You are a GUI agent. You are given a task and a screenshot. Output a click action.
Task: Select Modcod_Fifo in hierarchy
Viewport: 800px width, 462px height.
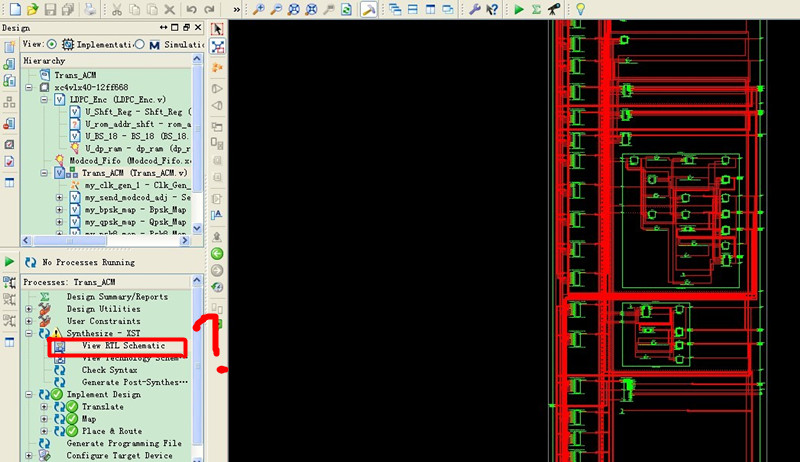(x=130, y=161)
